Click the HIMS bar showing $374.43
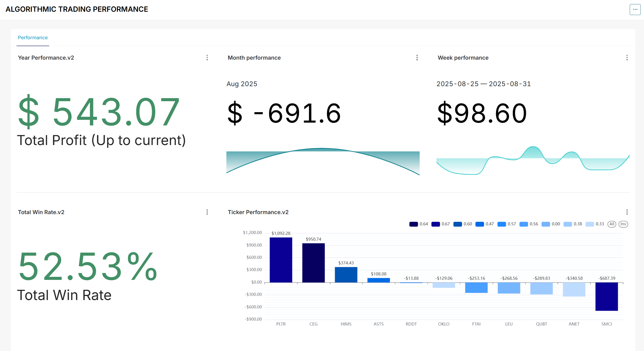The width and height of the screenshot is (644, 351). click(346, 275)
